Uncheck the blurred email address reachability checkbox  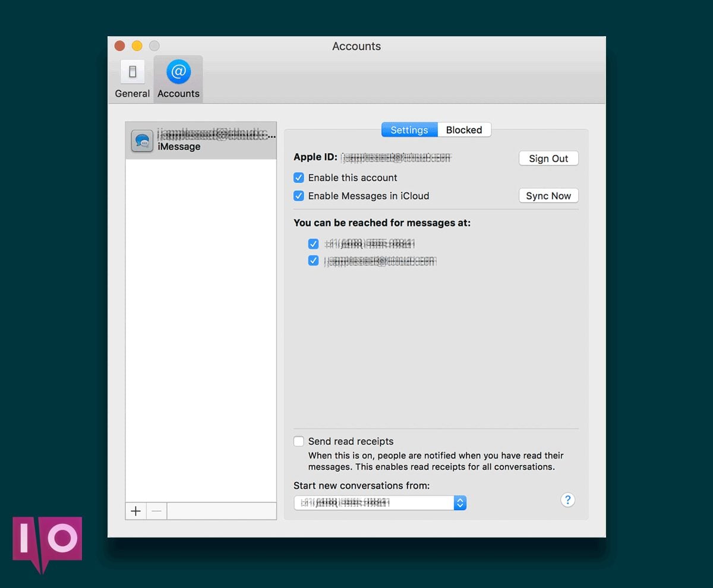[x=314, y=261]
